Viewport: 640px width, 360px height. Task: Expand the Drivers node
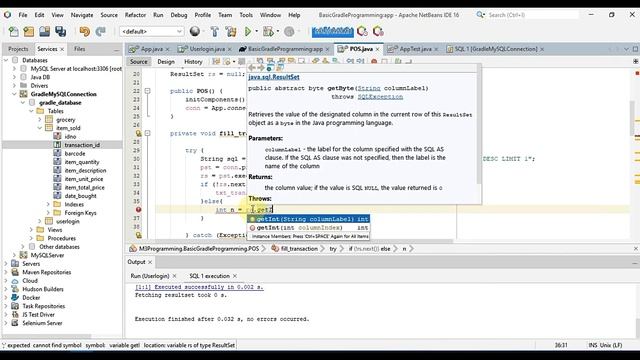tap(15, 86)
